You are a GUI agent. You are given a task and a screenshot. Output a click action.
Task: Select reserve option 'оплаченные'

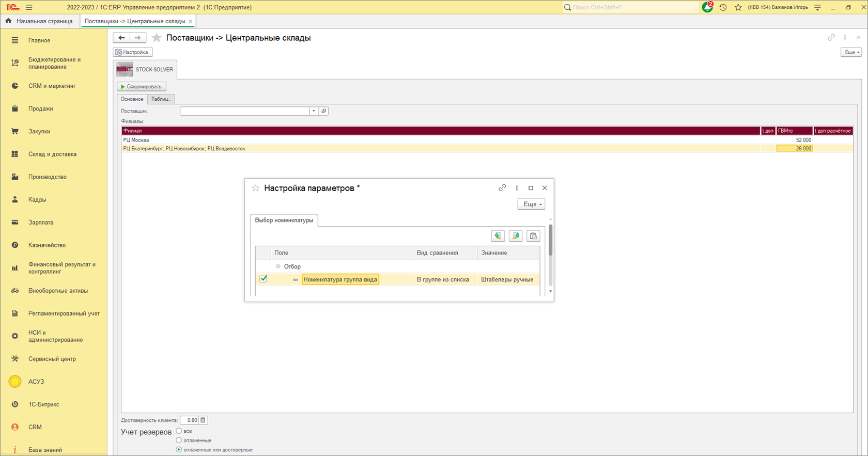pyautogui.click(x=179, y=440)
